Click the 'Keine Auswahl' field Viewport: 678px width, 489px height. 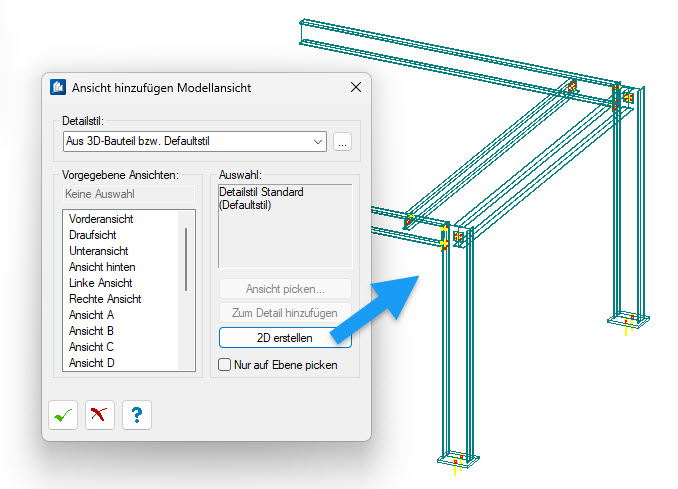pos(129,194)
